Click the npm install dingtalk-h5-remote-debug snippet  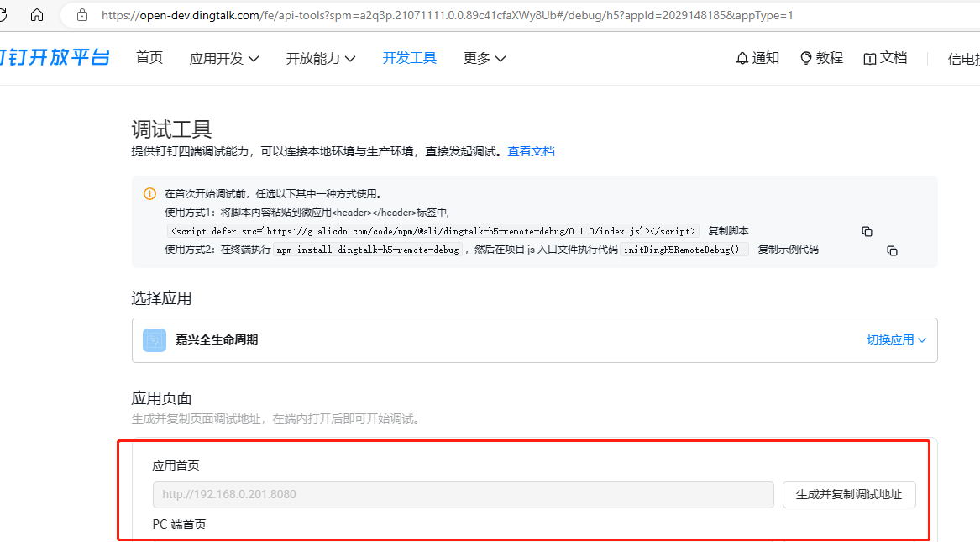(x=368, y=250)
